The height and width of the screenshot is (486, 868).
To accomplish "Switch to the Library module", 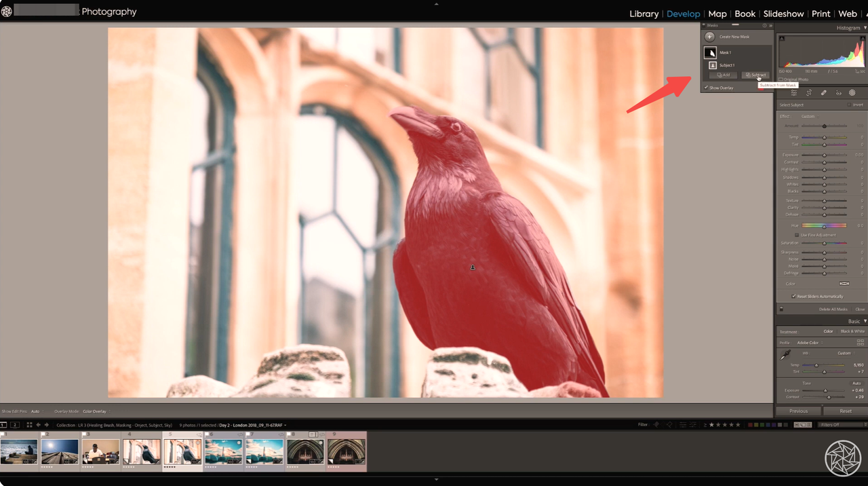I will pyautogui.click(x=644, y=14).
